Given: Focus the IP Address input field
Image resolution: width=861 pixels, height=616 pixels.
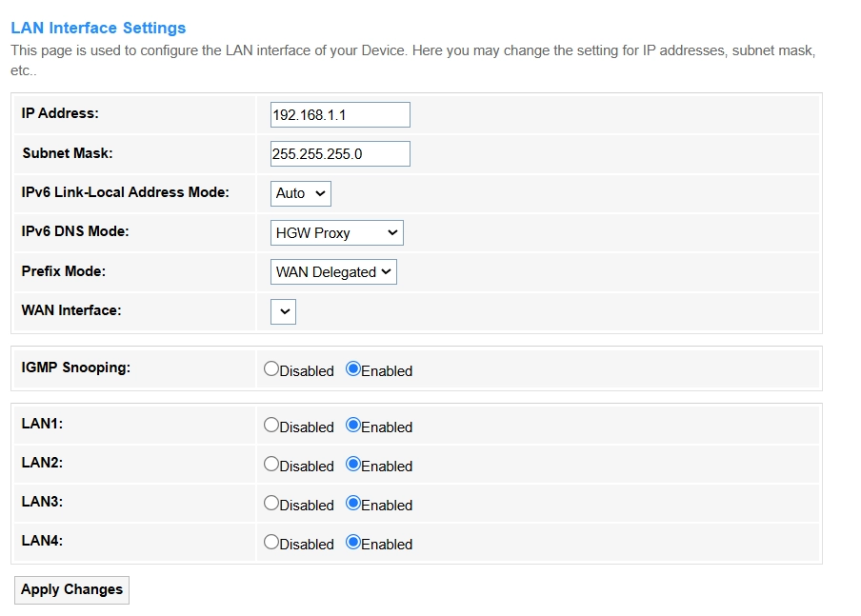Looking at the screenshot, I should [340, 115].
